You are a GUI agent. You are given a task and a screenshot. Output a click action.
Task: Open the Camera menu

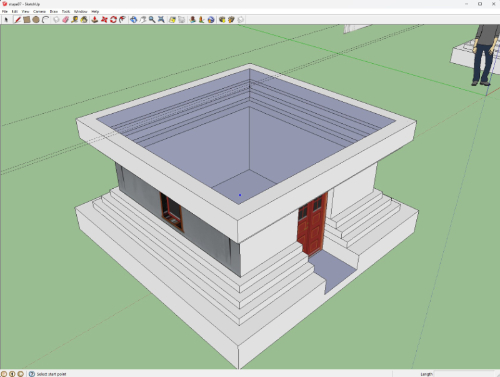[x=39, y=11]
